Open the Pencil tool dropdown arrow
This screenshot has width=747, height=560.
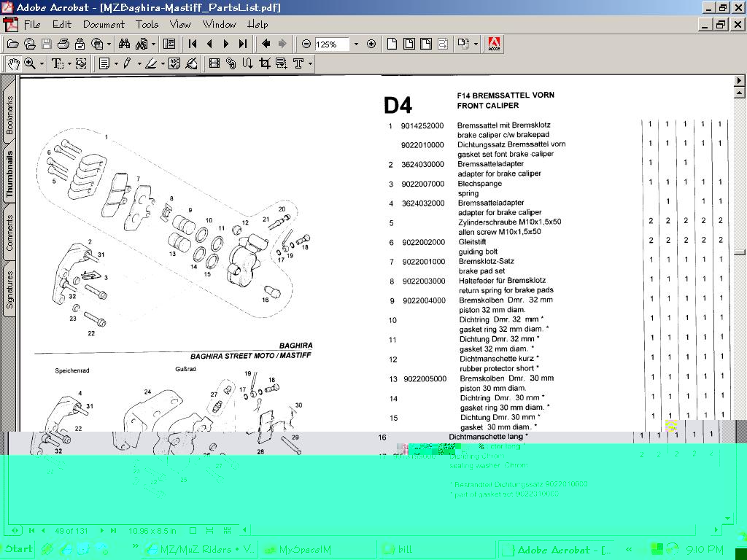(x=139, y=63)
